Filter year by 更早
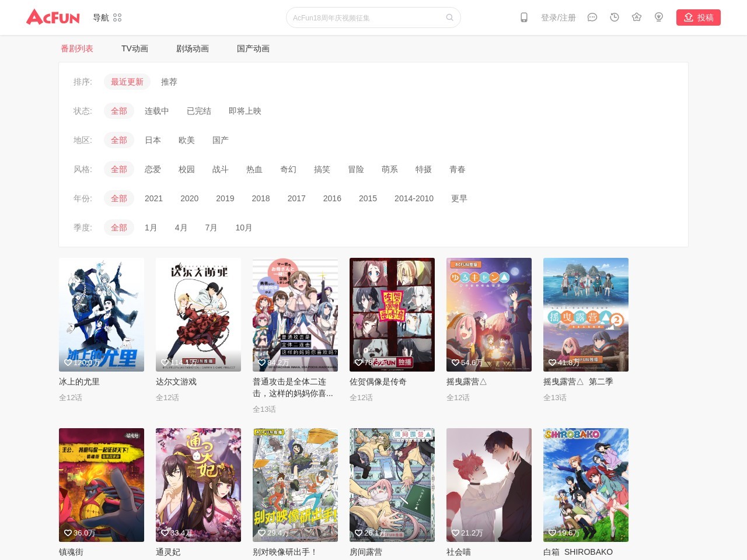The width and height of the screenshot is (747, 560). point(459,198)
